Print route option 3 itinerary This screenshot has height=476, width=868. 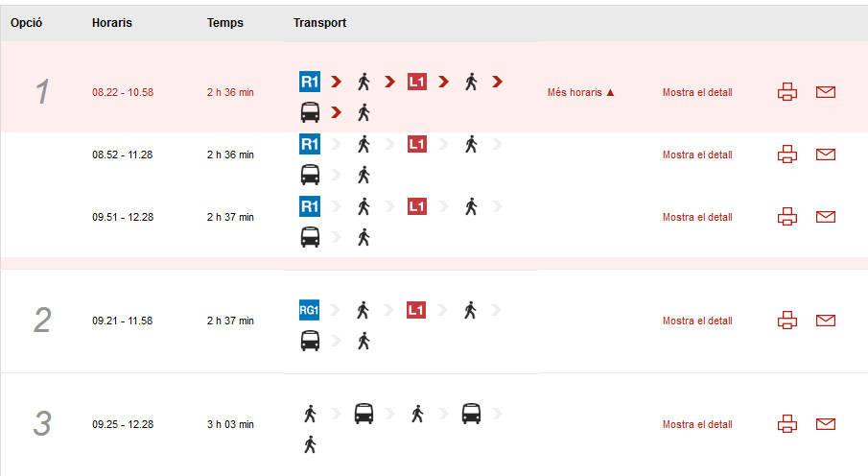(x=787, y=424)
